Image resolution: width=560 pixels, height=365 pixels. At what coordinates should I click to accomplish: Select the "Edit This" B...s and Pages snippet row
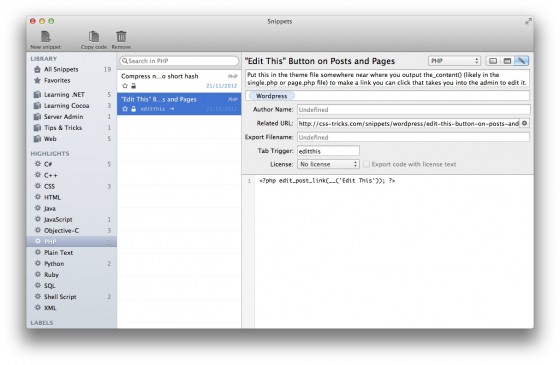click(179, 104)
